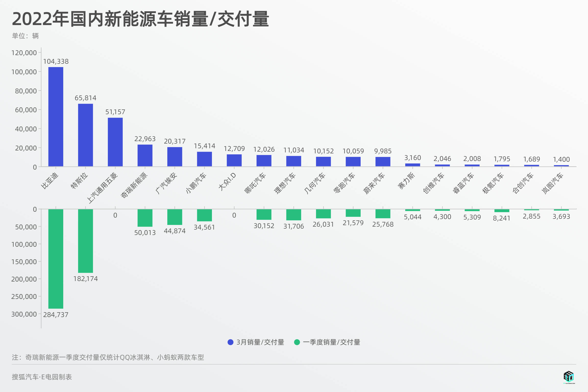Click the x-axis label 奇瑞新能源

[x=134, y=185]
